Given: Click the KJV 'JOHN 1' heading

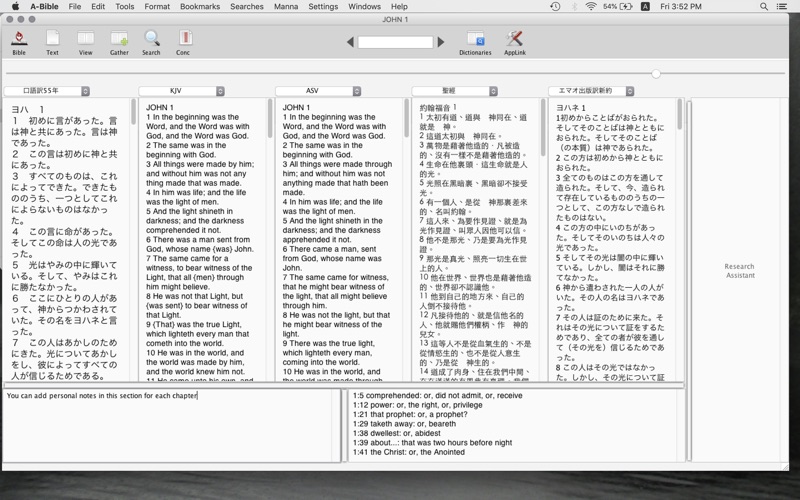Looking at the screenshot, I should [160, 108].
